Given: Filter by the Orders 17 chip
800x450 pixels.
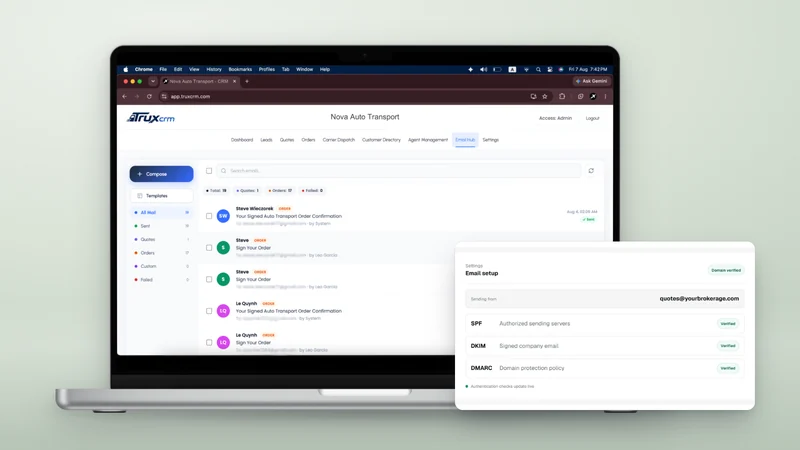Looking at the screenshot, I should coord(280,190).
